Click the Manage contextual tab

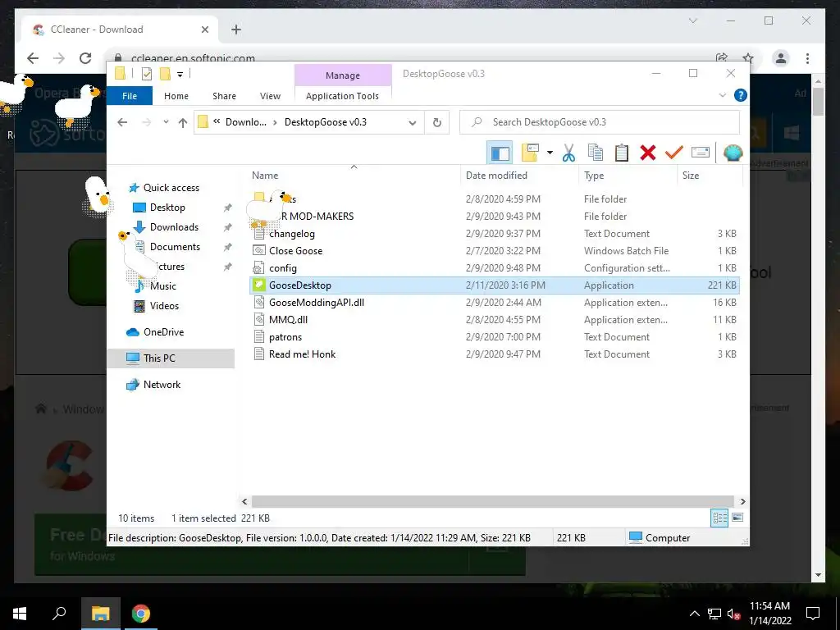click(x=343, y=75)
